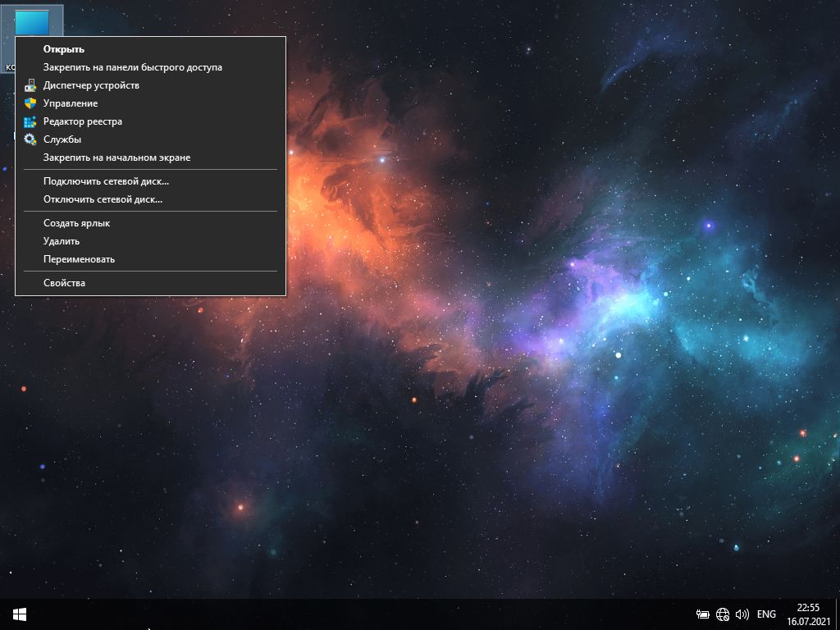Viewport: 840px width, 630px height.
Task: Open the network status tray icon
Action: point(723,614)
